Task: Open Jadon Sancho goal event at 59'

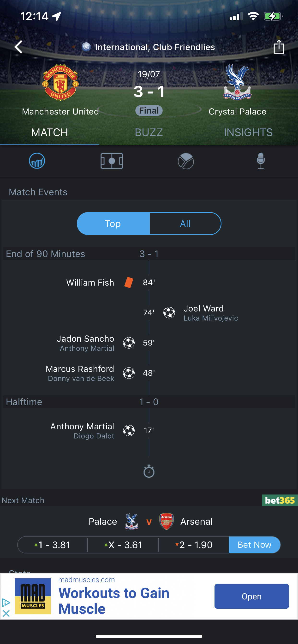Action: pos(106,343)
